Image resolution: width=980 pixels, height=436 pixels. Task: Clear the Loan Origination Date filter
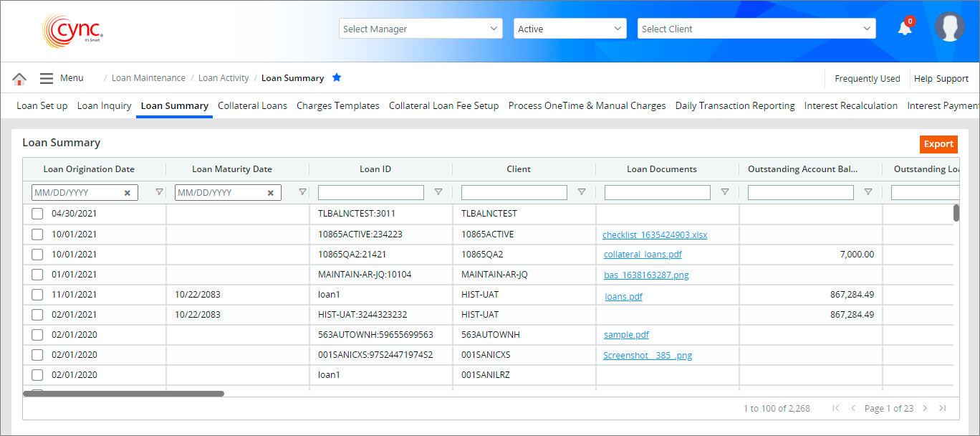point(128,193)
